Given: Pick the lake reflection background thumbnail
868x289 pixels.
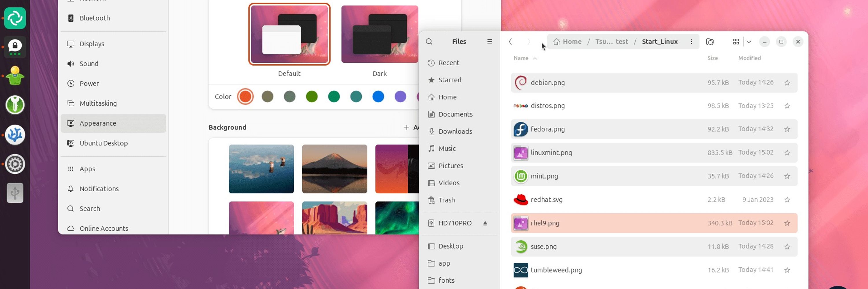Looking at the screenshot, I should point(261,169).
